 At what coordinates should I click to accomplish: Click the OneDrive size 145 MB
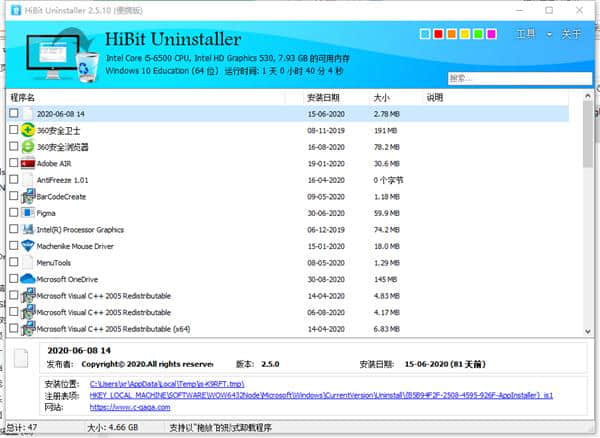[x=385, y=279]
